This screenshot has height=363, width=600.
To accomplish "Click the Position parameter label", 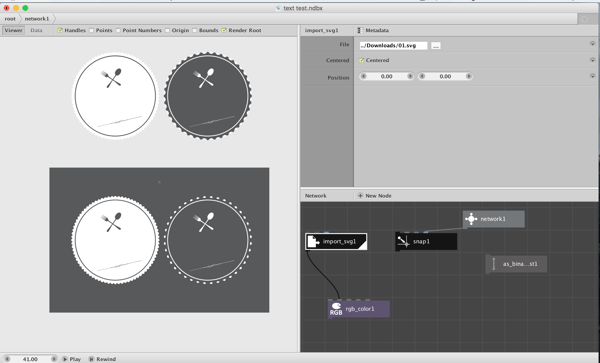I will click(338, 77).
